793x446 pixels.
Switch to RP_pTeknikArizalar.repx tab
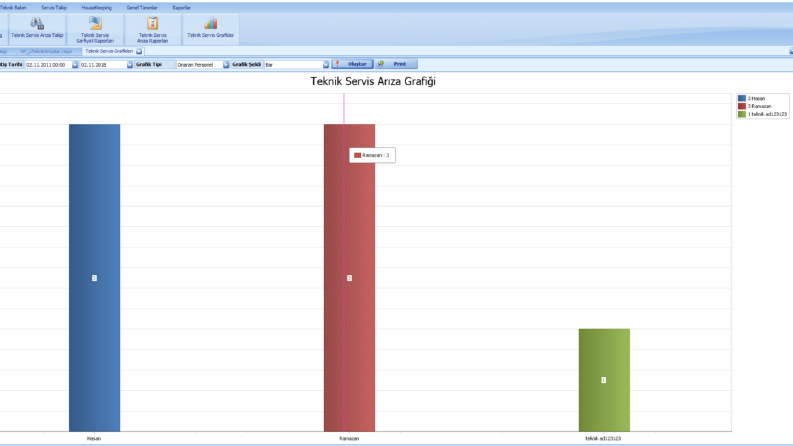pos(46,51)
